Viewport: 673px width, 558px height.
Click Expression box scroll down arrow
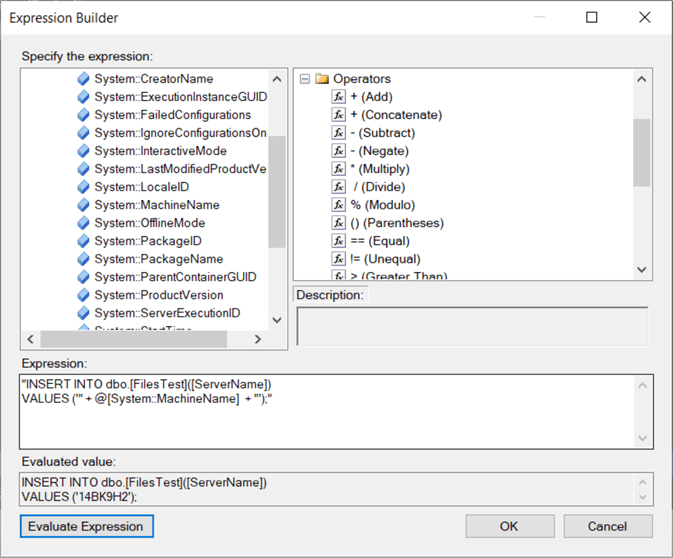(x=643, y=438)
